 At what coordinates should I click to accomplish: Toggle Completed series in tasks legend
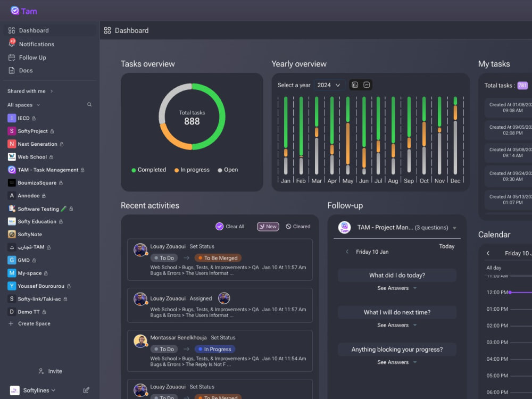148,170
